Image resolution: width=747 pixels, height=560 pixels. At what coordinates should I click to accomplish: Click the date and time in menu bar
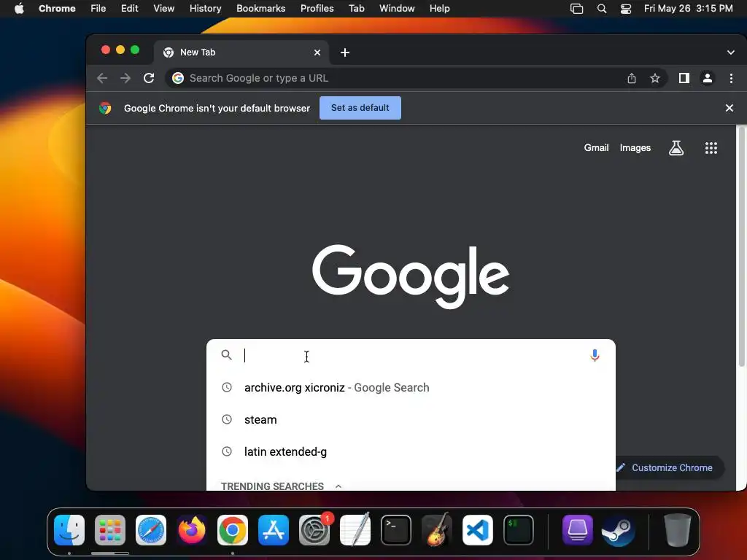tap(689, 9)
